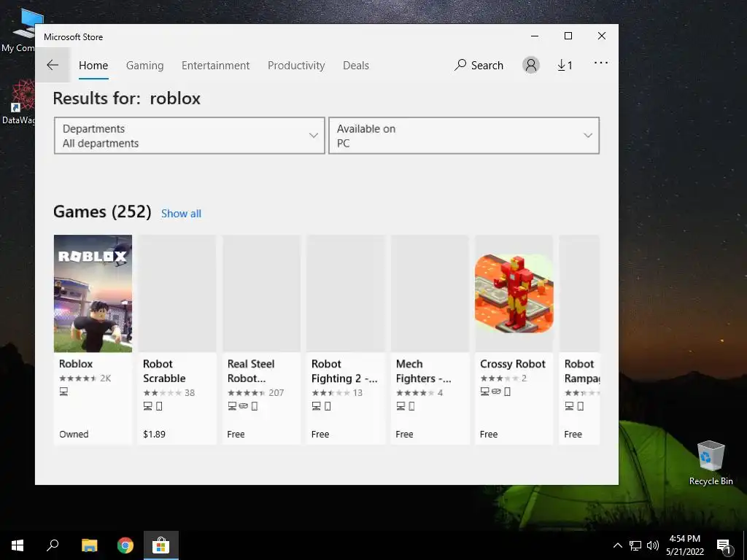Switch to the Productivity tab

(x=296, y=65)
